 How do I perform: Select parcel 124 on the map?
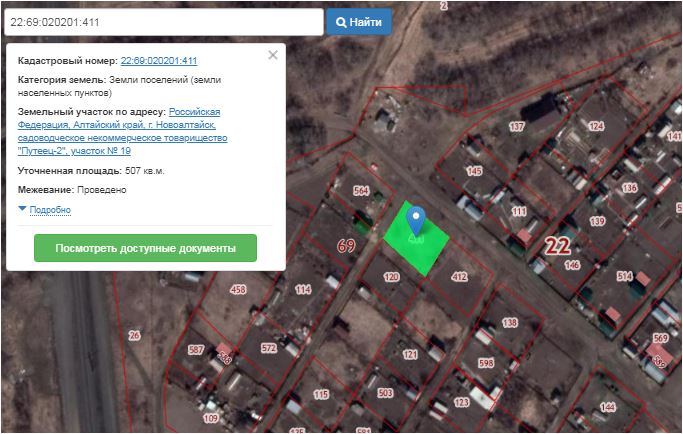point(596,126)
